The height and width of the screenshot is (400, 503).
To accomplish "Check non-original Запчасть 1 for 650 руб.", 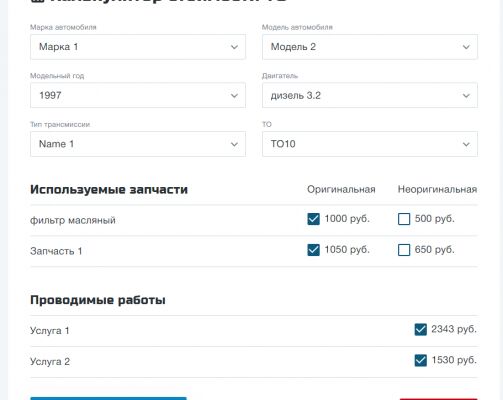I will (x=404, y=250).
